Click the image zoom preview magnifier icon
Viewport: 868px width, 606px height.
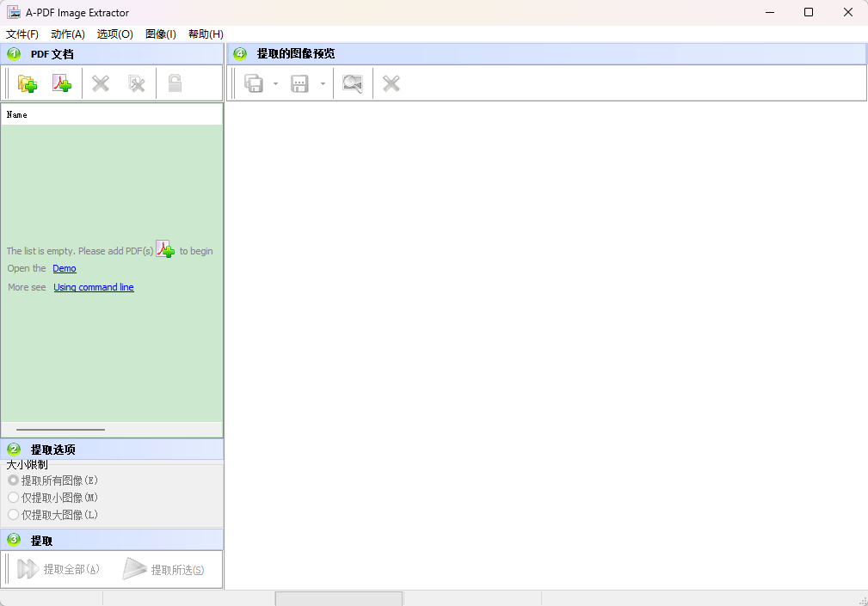point(353,83)
